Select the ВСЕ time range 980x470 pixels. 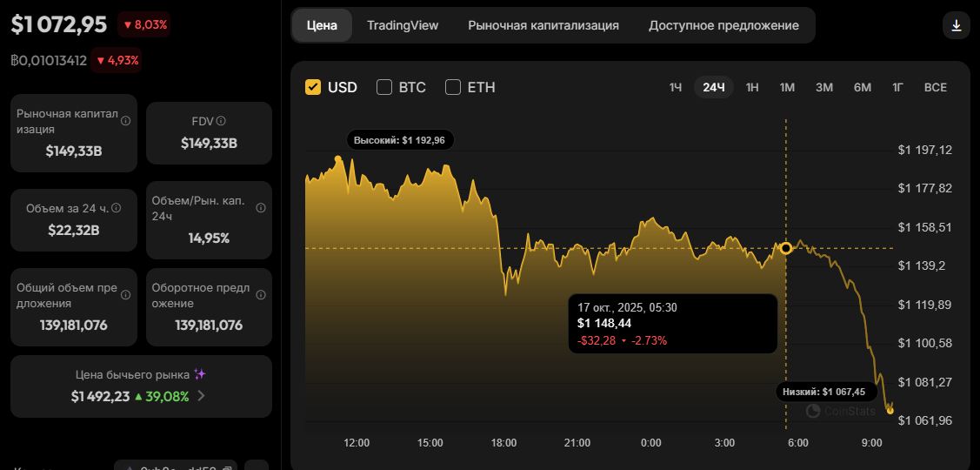(936, 87)
